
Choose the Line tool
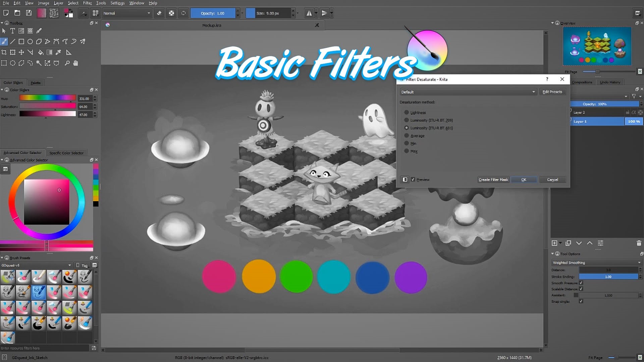pos(12,42)
